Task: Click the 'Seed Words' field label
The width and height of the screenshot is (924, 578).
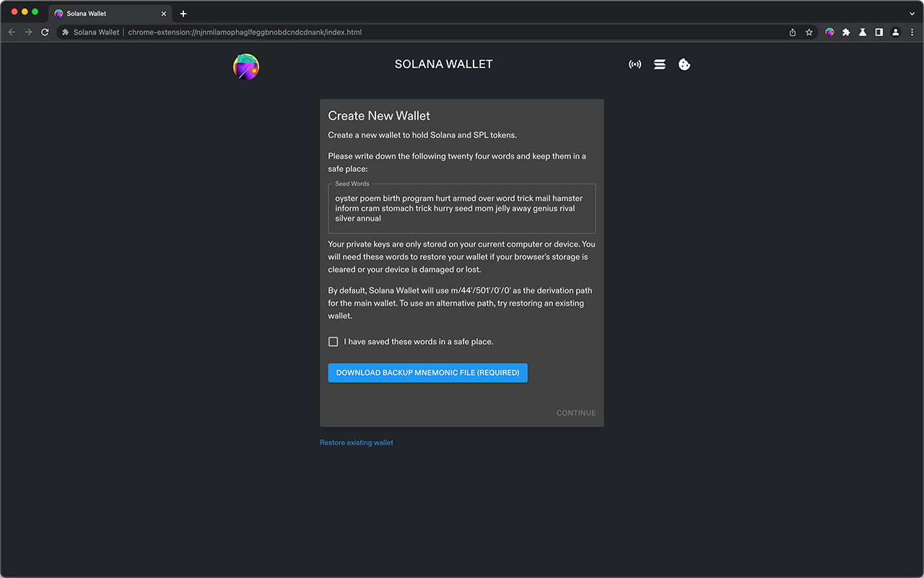Action: click(352, 184)
